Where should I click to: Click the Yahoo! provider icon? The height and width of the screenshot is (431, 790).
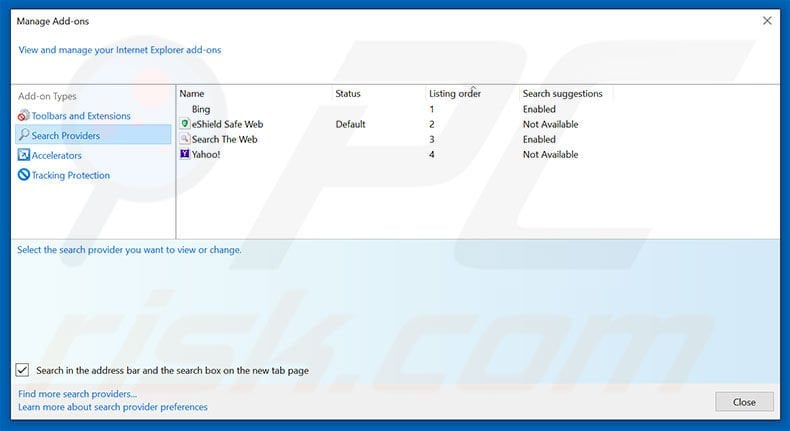pyautogui.click(x=185, y=154)
